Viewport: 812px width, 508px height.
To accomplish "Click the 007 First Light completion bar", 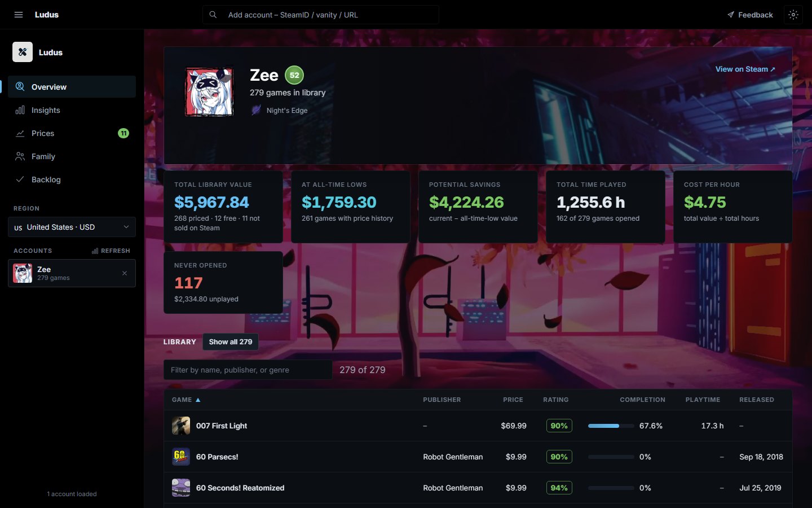I will 611,426.
